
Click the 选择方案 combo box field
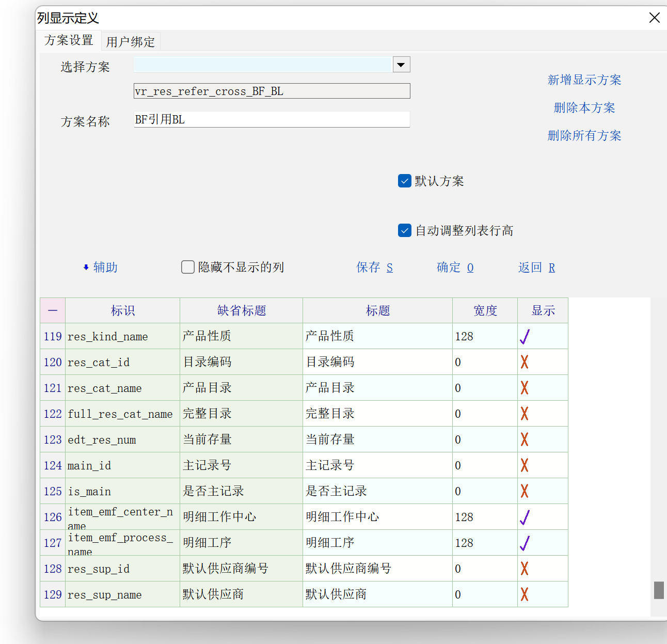click(263, 65)
